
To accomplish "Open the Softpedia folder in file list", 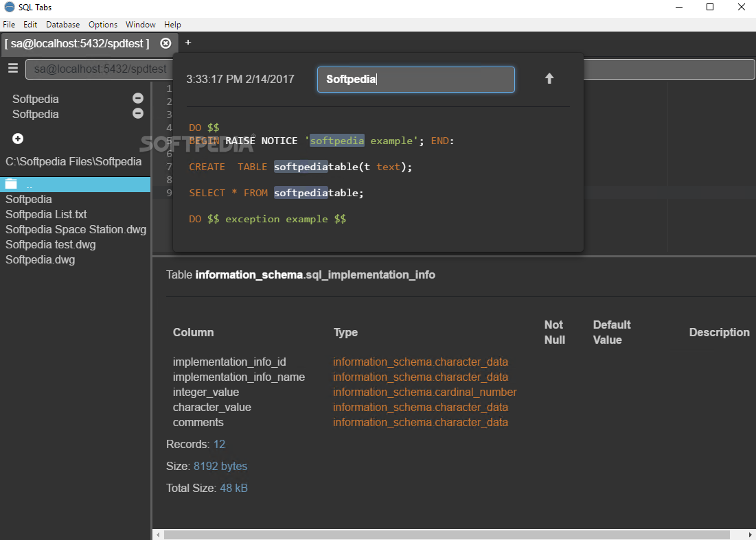I will pos(28,199).
